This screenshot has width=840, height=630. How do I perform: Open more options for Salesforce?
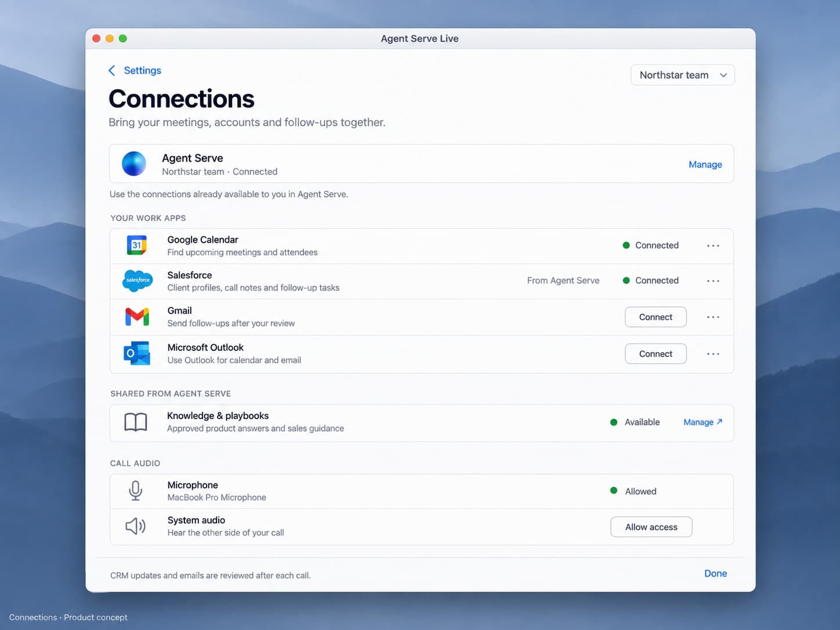click(x=713, y=281)
